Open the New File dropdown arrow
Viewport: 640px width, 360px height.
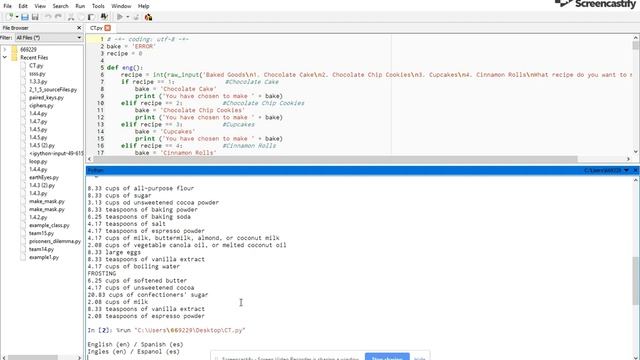point(17,17)
